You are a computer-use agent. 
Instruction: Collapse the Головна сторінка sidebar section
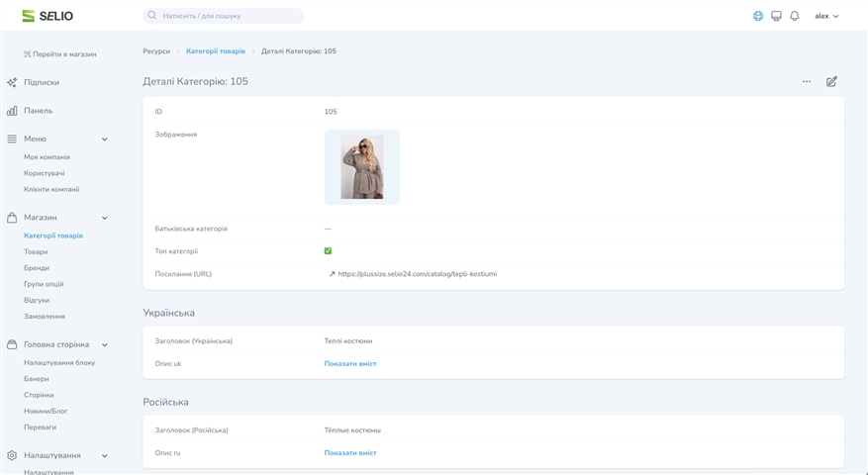[x=105, y=345]
